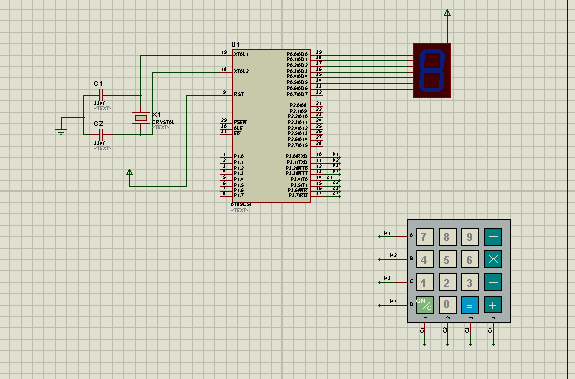Select the ground terminal symbol
Image resolution: width=575 pixels, height=379 pixels.
pyautogui.click(x=61, y=131)
